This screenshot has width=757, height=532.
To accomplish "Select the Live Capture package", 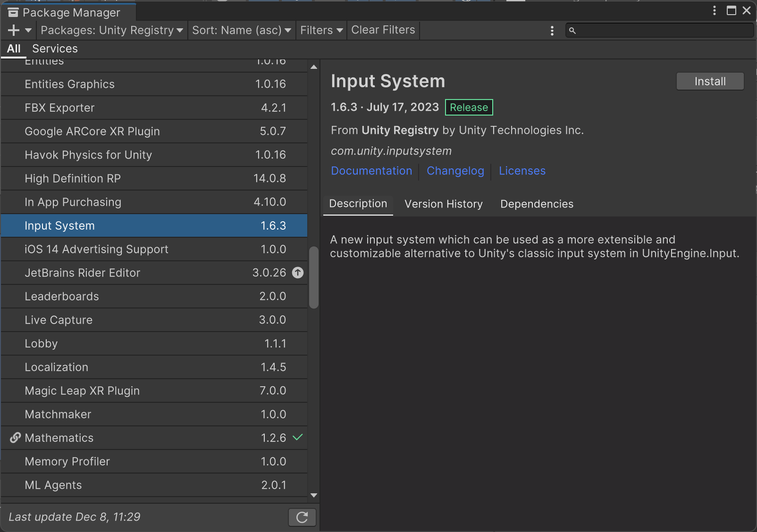I will point(154,320).
